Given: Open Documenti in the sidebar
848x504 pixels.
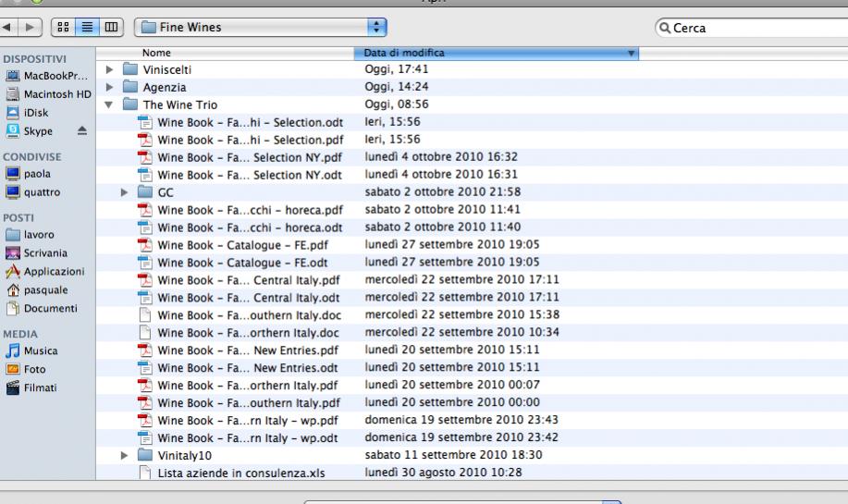Looking at the screenshot, I should pos(42,308).
